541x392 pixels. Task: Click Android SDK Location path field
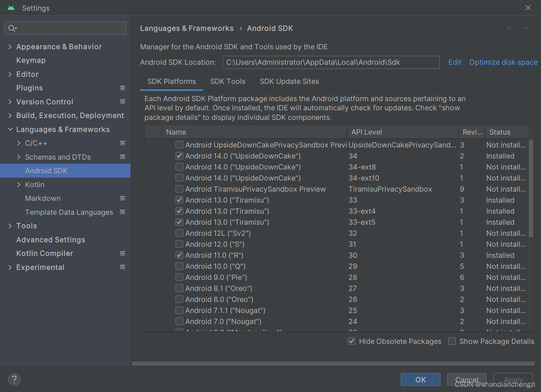(331, 62)
